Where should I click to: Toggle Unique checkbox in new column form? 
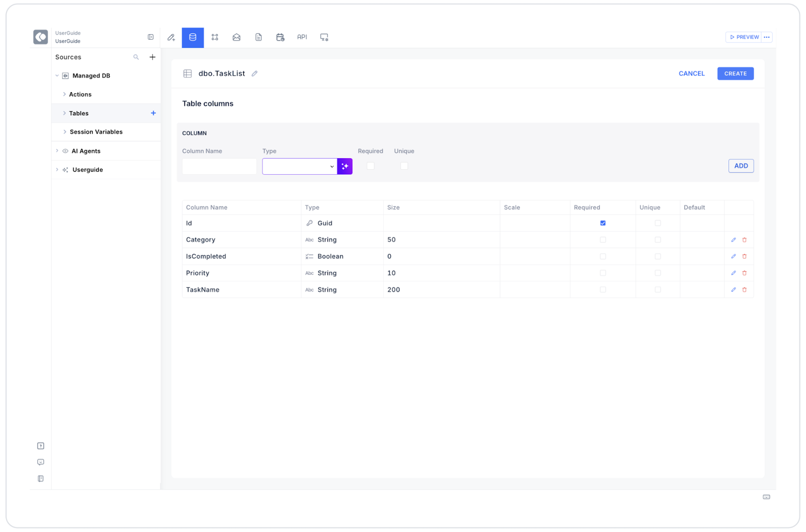404,166
